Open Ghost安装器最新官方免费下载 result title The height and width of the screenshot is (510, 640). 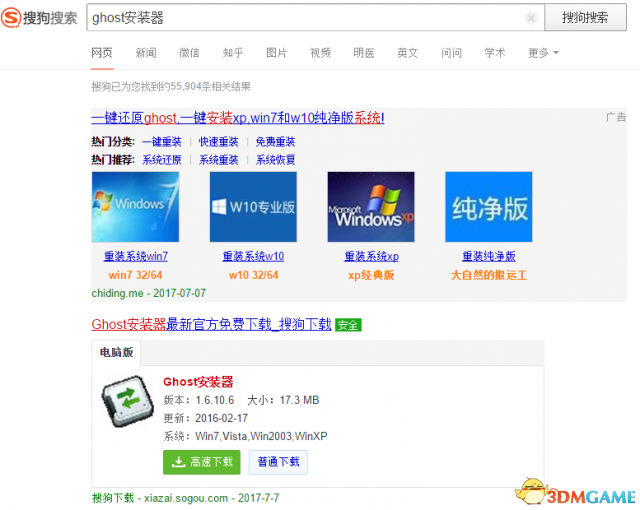click(x=211, y=324)
